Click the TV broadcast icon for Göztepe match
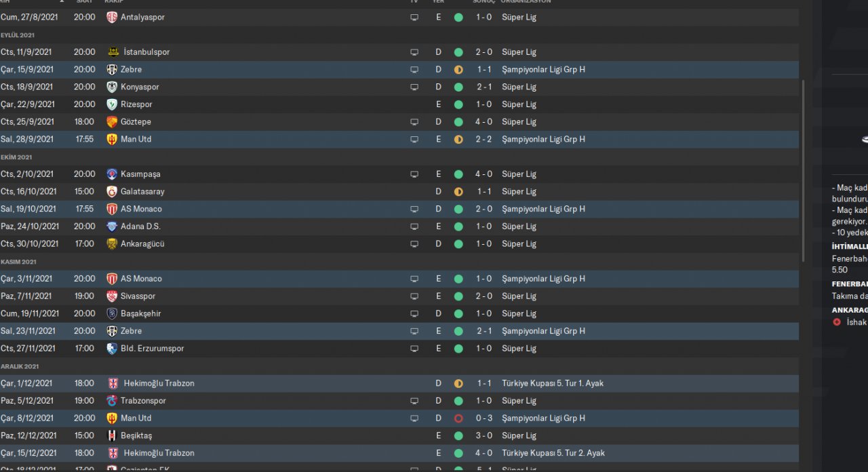Image resolution: width=868 pixels, height=472 pixels. [414, 122]
